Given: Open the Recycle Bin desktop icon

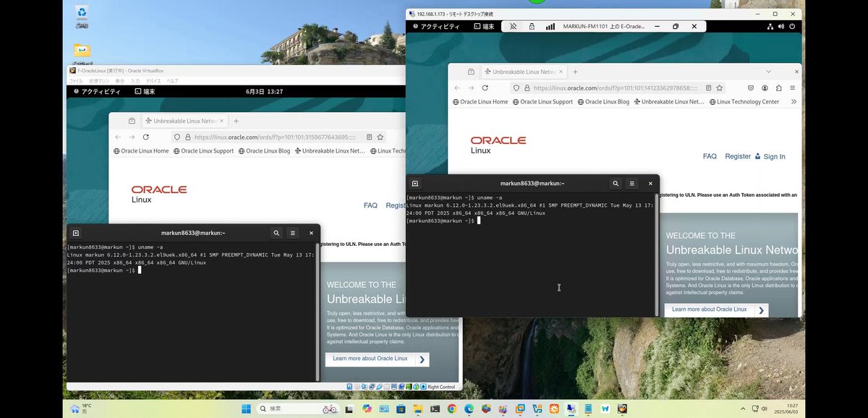Looking at the screenshot, I should [82, 15].
